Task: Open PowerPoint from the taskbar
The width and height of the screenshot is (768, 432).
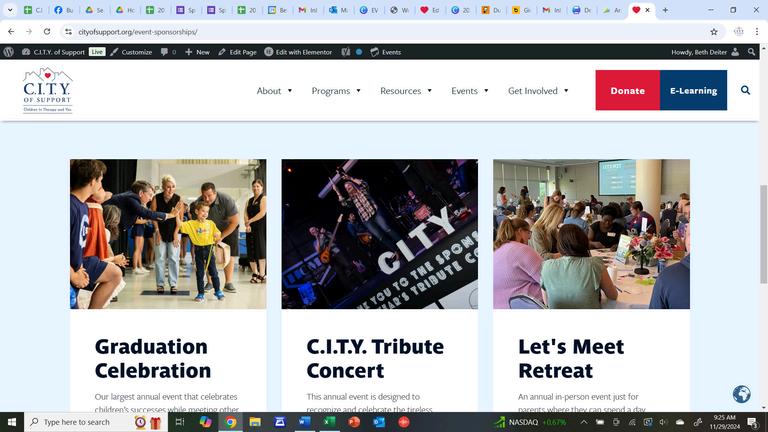Action: [x=354, y=422]
